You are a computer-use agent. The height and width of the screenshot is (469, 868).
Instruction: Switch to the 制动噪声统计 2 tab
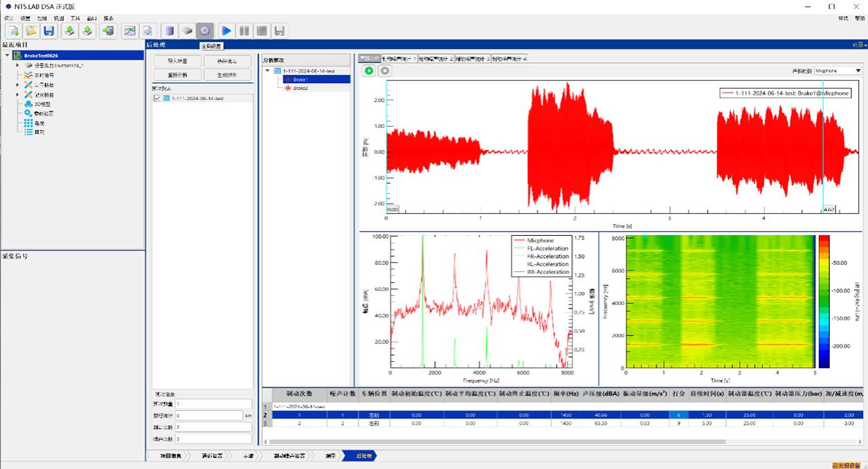[435, 59]
